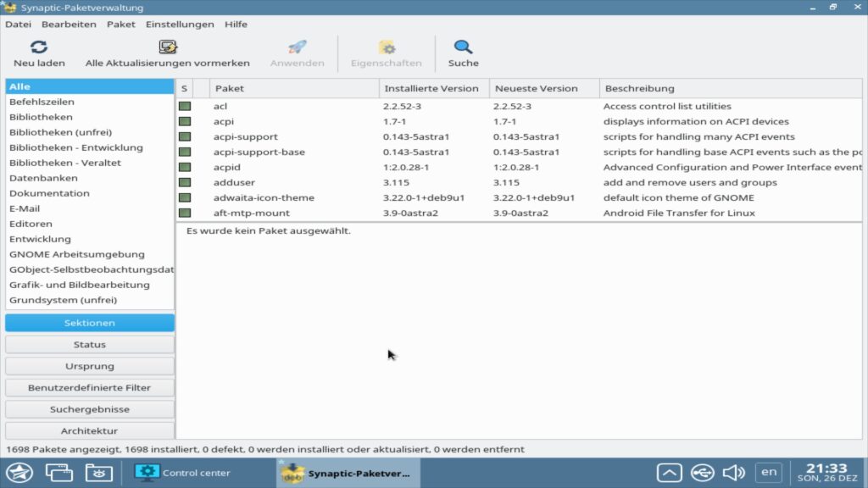Image resolution: width=868 pixels, height=488 pixels.
Task: Select the E-Mail section
Action: click(90, 208)
